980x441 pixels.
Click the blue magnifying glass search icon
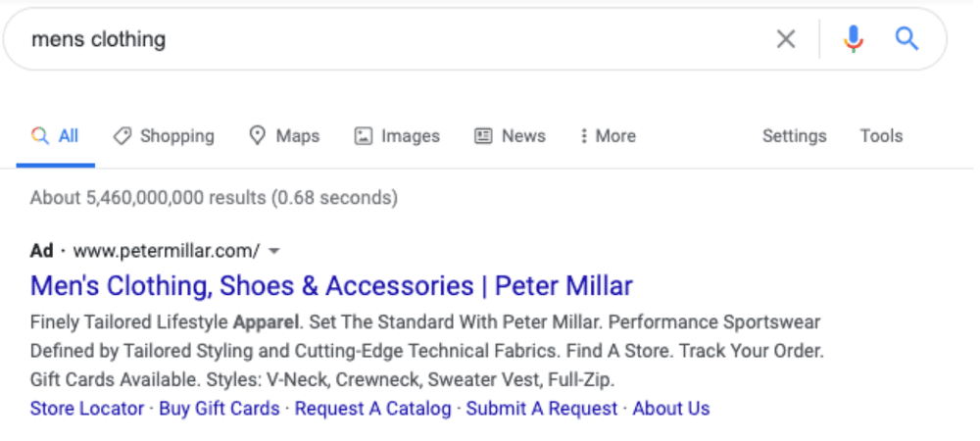point(906,39)
